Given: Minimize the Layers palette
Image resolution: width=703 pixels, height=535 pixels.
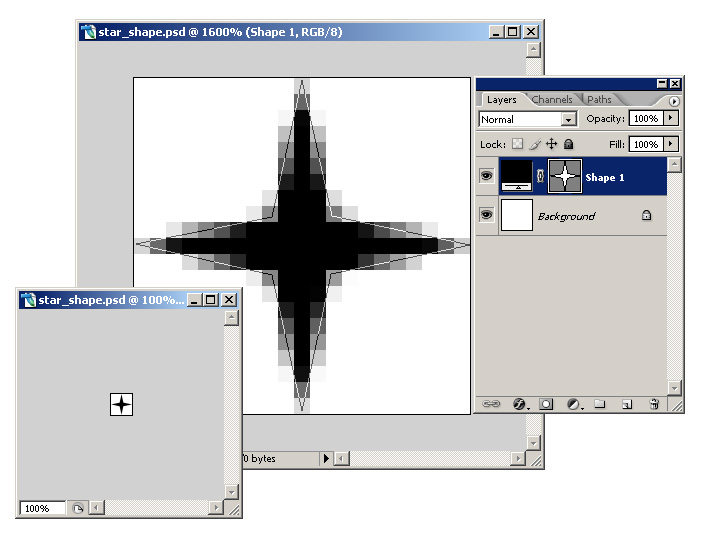Looking at the screenshot, I should pos(662,83).
